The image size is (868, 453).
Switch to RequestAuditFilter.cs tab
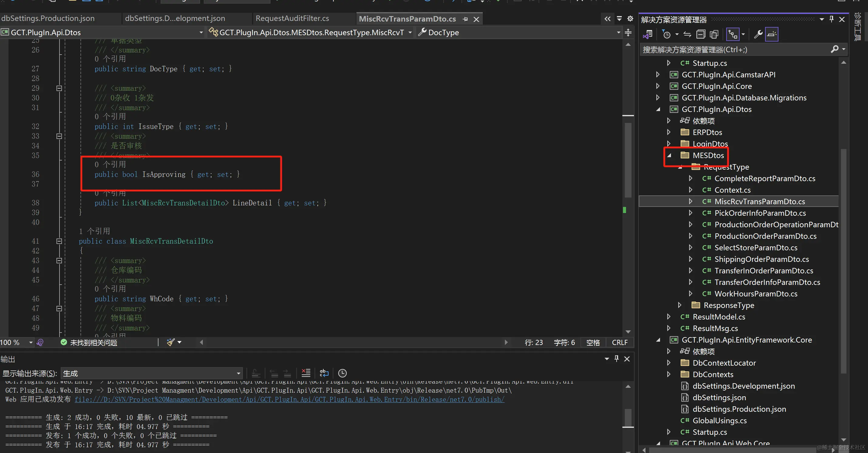coord(292,19)
